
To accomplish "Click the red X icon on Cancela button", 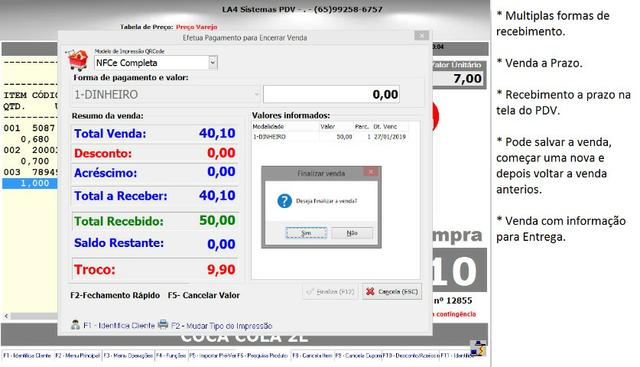I will click(370, 291).
